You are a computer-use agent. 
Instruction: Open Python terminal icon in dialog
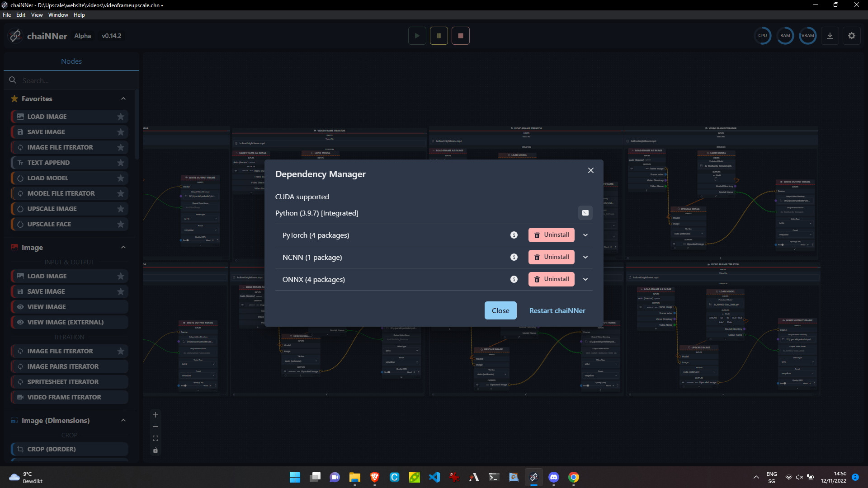(x=585, y=213)
